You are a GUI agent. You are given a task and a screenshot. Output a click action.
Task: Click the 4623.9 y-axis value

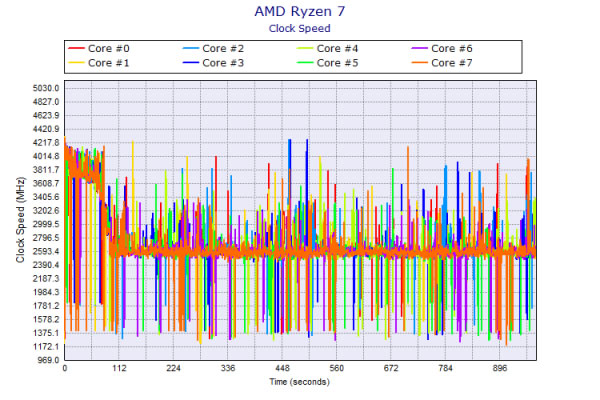tap(46, 116)
